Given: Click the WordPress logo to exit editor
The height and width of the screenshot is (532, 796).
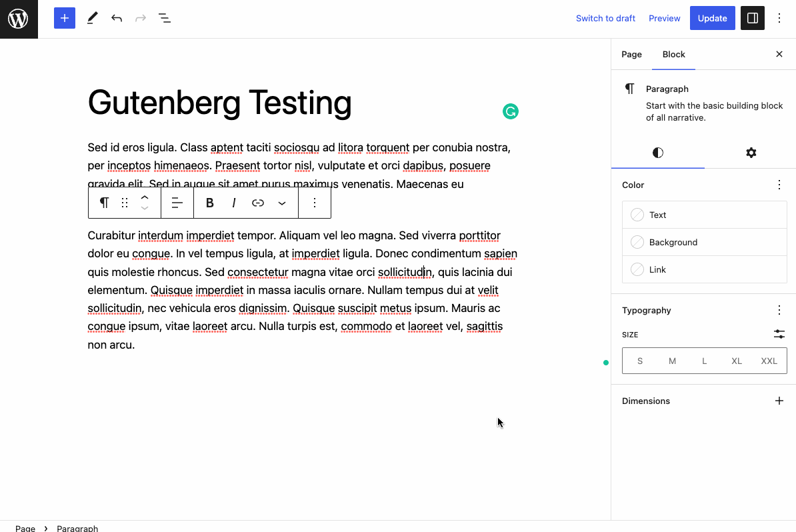Looking at the screenshot, I should [19, 19].
